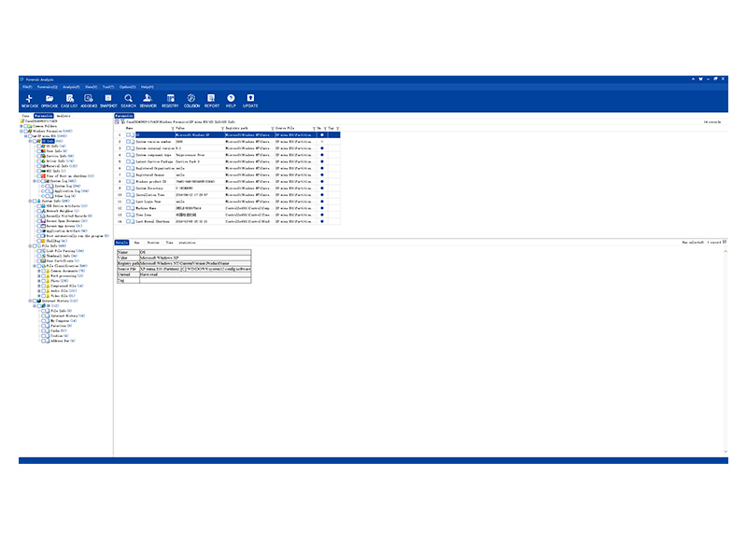Image resolution: width=747 pixels, height=560 pixels.
Task: Tick checkbox of System version number row
Action: pyautogui.click(x=128, y=142)
